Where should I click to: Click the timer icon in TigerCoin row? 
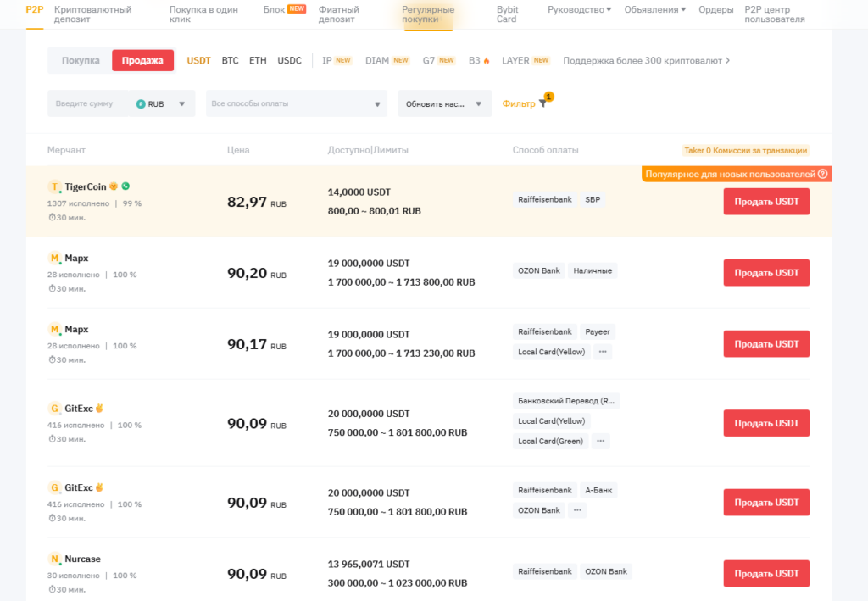52,218
